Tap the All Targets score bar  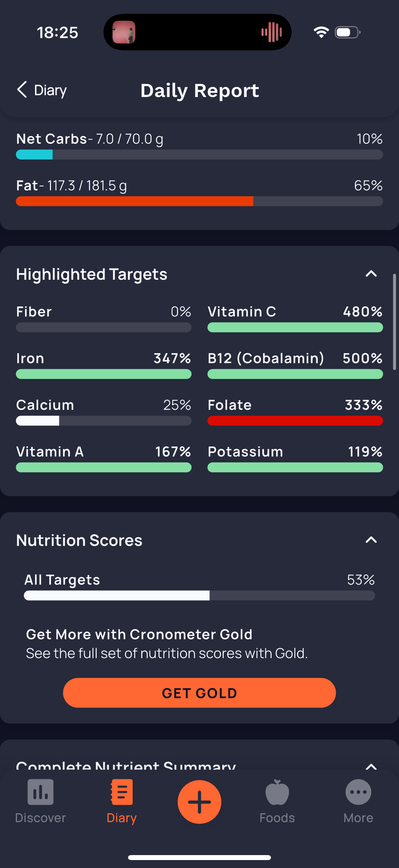[x=199, y=596]
